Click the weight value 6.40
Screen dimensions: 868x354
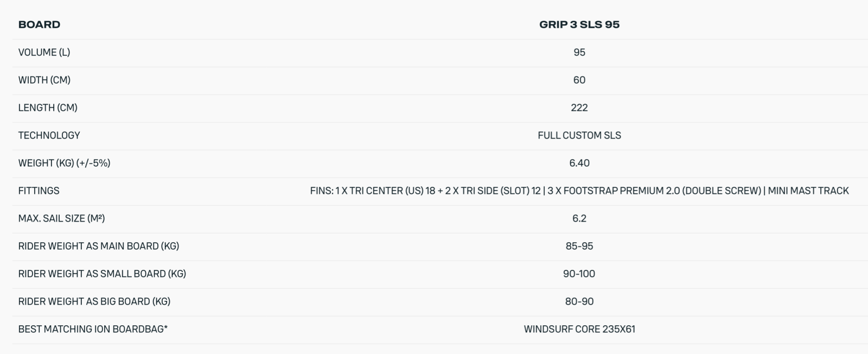(x=579, y=163)
